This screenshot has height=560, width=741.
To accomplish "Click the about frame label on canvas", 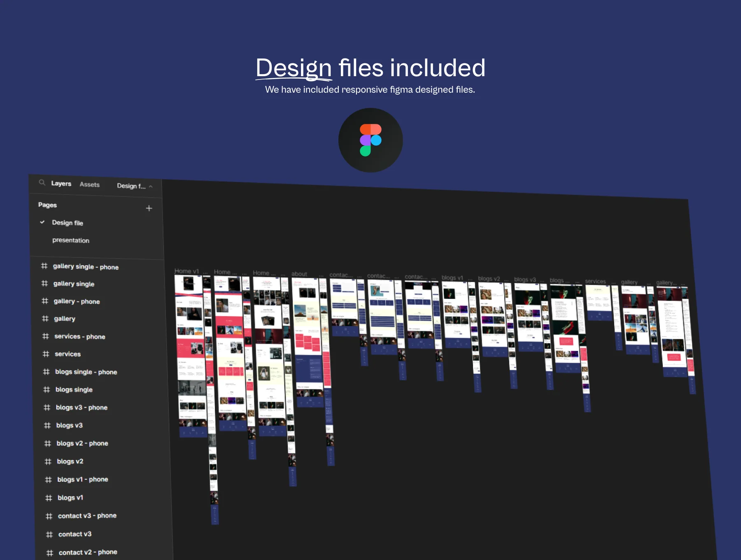I will pos(299,274).
